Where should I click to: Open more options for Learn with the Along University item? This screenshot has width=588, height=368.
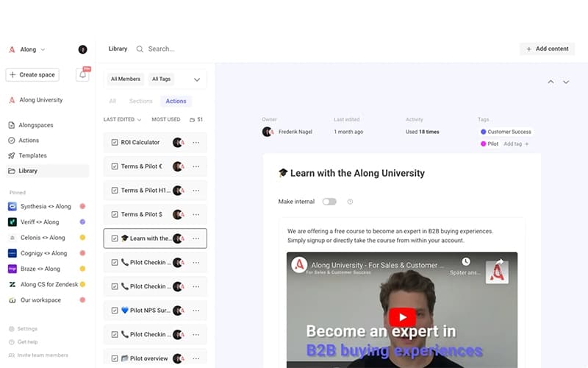(x=196, y=238)
